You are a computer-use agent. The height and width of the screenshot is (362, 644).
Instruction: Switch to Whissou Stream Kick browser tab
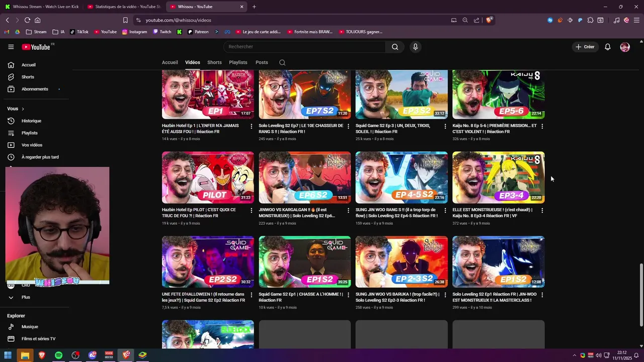42,7
